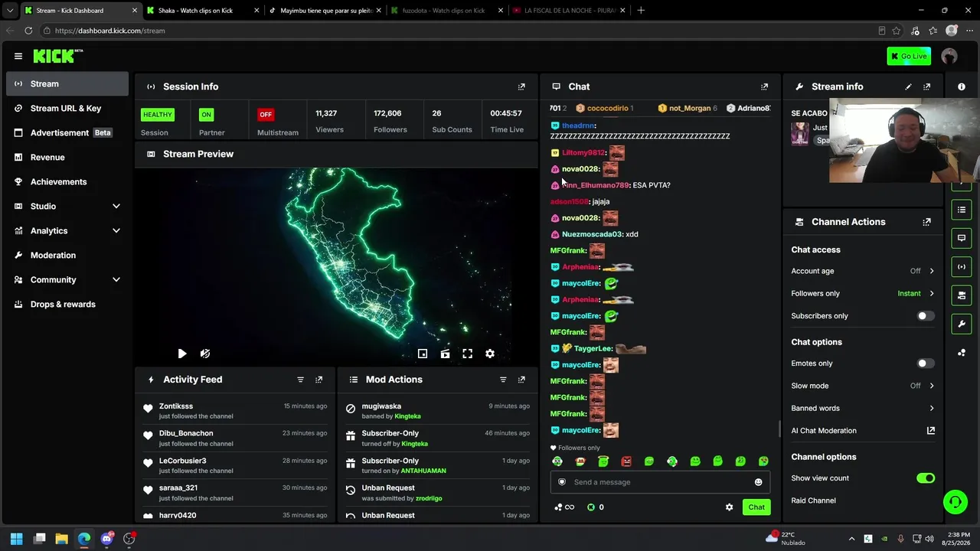Open the emoji picker in chat input
This screenshot has height=551, width=980.
(x=758, y=482)
